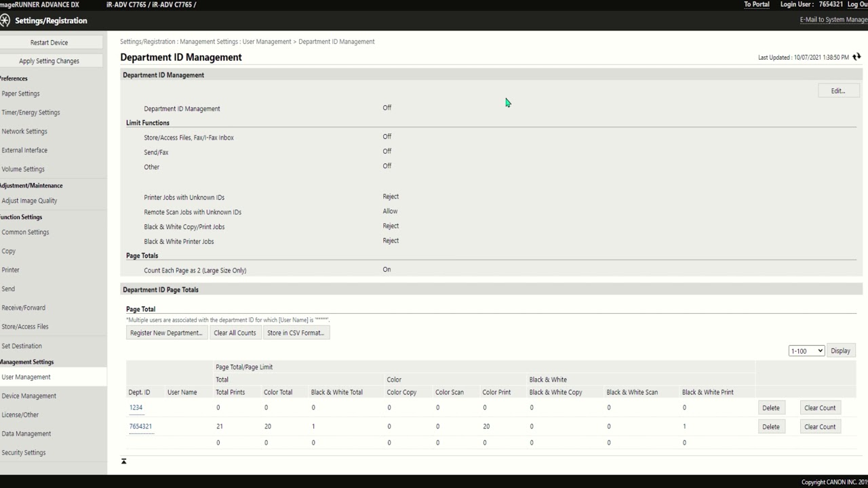Delete department 1234
Image resolution: width=868 pixels, height=488 pixels.
point(771,407)
